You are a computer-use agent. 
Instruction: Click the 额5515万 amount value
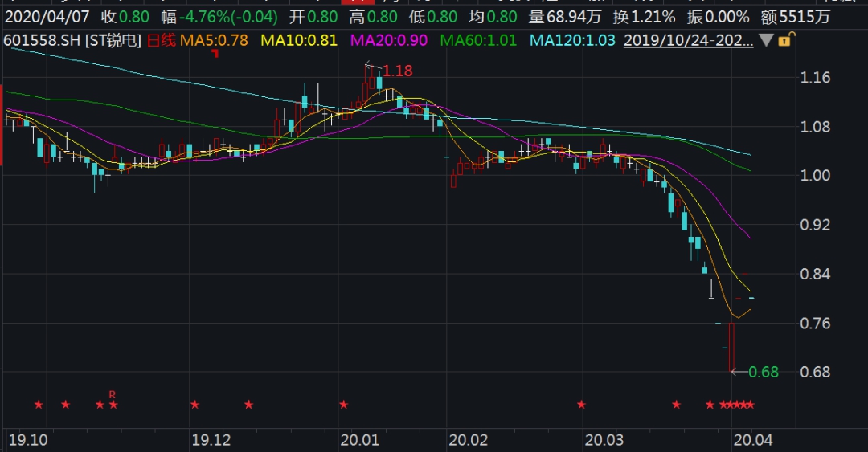tap(796, 17)
